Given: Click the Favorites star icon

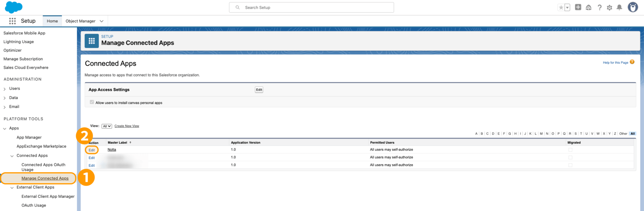Looking at the screenshot, I should (x=561, y=8).
